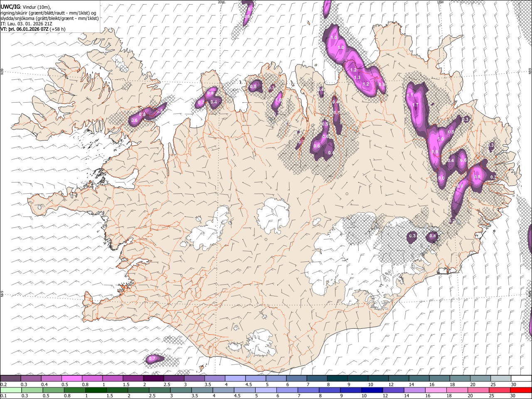Click the pale green rain swatch between 0.1 and 0.3
532x399 pixels.
point(10,390)
